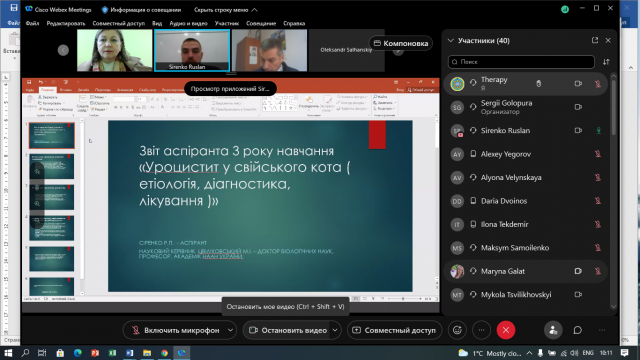Click the participants list scrollbar

(x=613, y=106)
